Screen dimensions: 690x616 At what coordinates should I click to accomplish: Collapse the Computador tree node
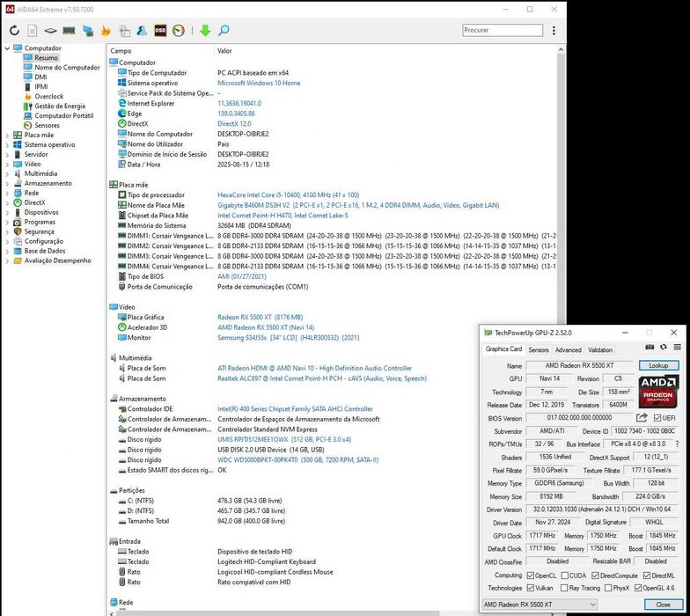click(7, 48)
